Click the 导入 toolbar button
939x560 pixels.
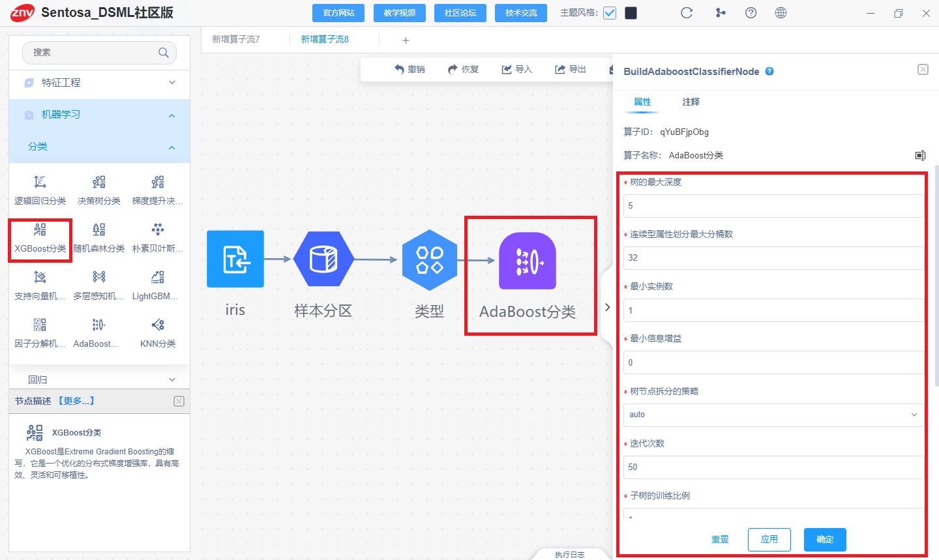tap(517, 69)
